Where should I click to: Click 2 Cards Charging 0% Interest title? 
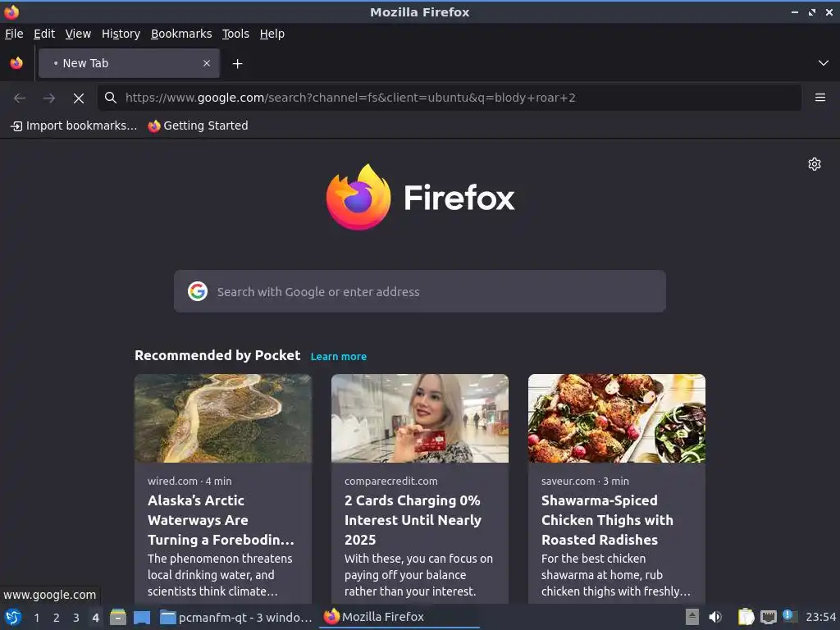coord(413,520)
